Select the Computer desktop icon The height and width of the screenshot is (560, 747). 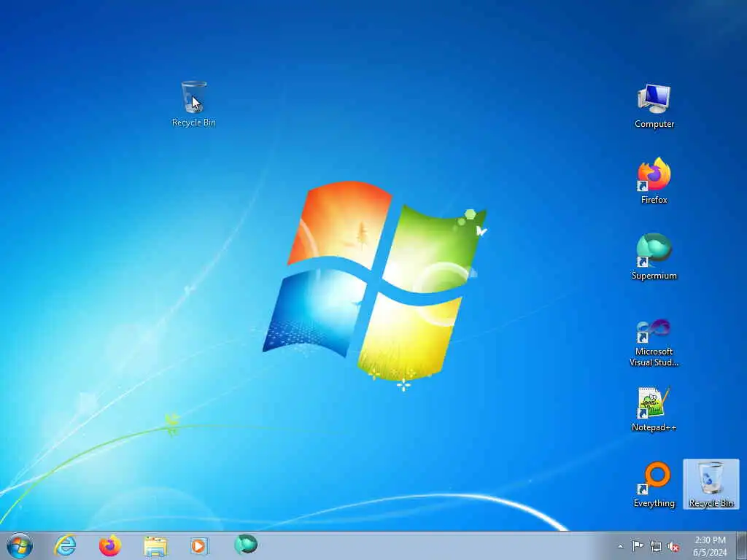tap(654, 106)
